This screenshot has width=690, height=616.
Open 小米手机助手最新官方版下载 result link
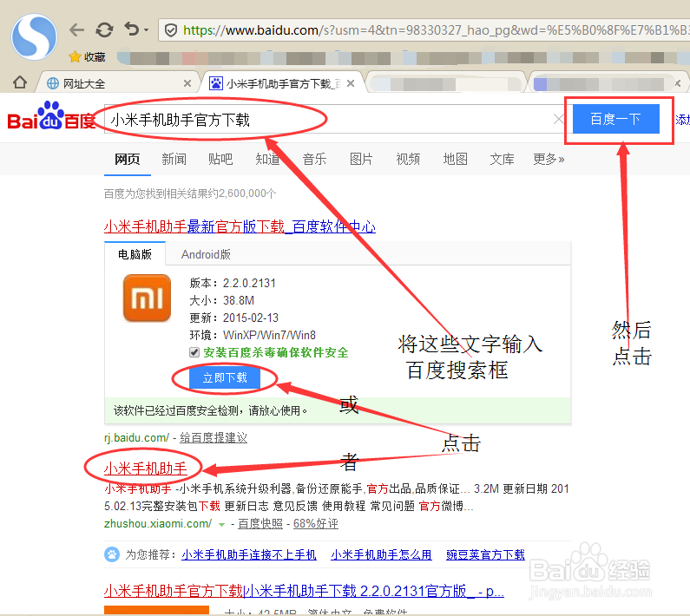(x=240, y=226)
